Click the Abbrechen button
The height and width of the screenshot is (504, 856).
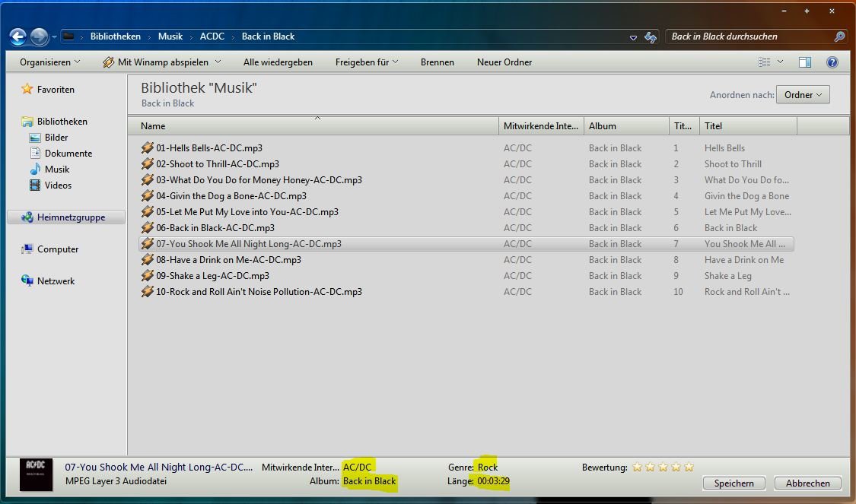(x=807, y=483)
